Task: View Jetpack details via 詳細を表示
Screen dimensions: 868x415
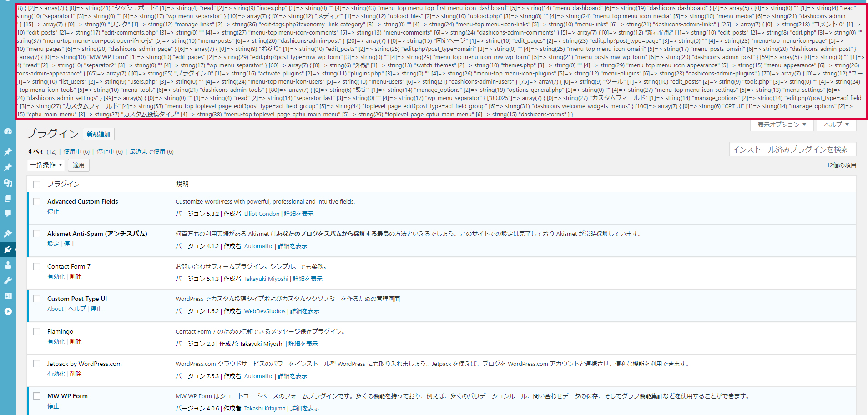Action: [x=293, y=376]
